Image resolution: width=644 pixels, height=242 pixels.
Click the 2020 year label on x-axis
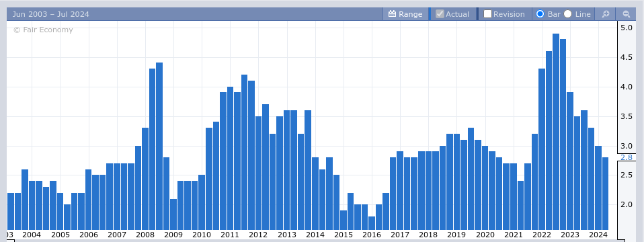485,235
